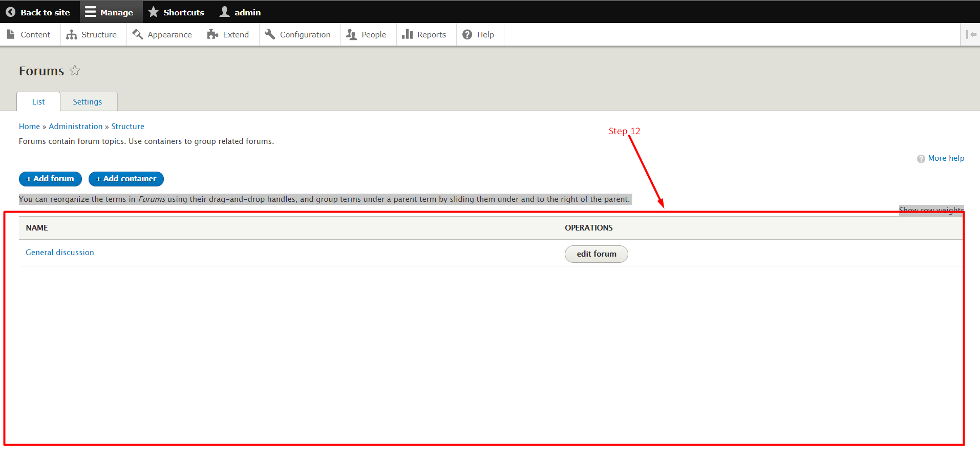Click the admin account label

click(x=248, y=12)
